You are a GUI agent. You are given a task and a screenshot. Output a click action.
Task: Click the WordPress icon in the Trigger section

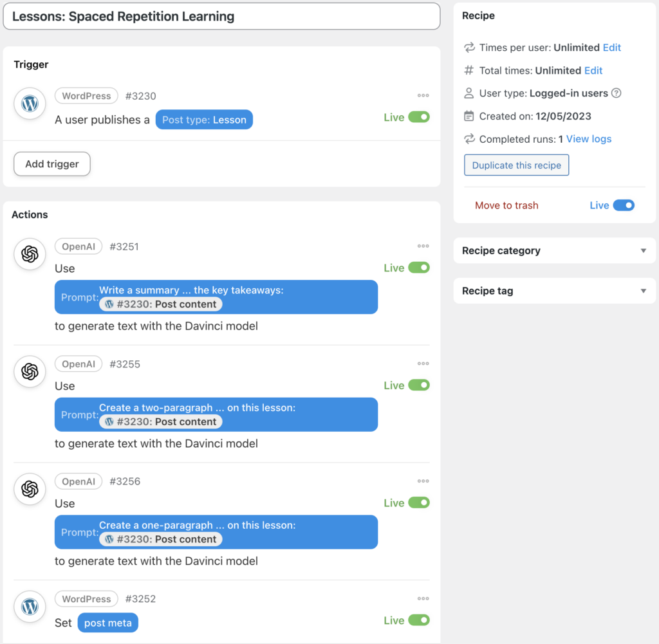point(30,104)
